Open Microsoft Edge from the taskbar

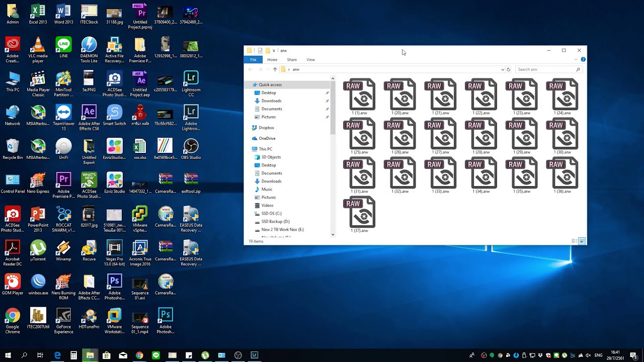click(x=57, y=355)
